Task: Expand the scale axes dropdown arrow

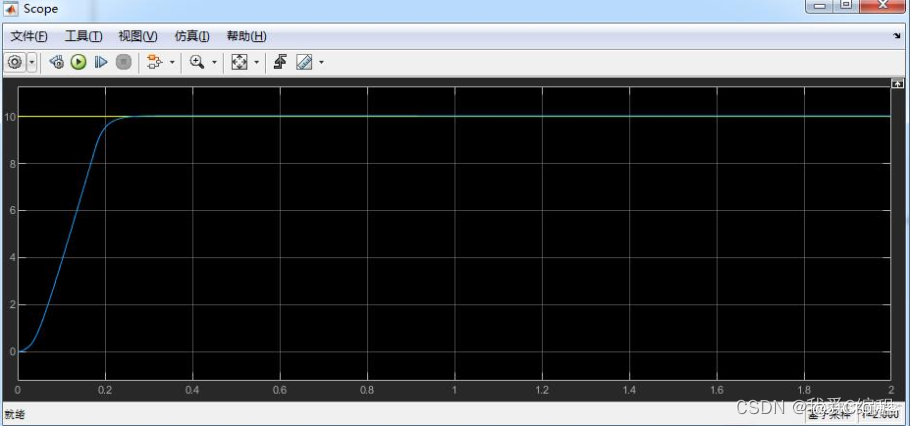Action: pyautogui.click(x=257, y=62)
